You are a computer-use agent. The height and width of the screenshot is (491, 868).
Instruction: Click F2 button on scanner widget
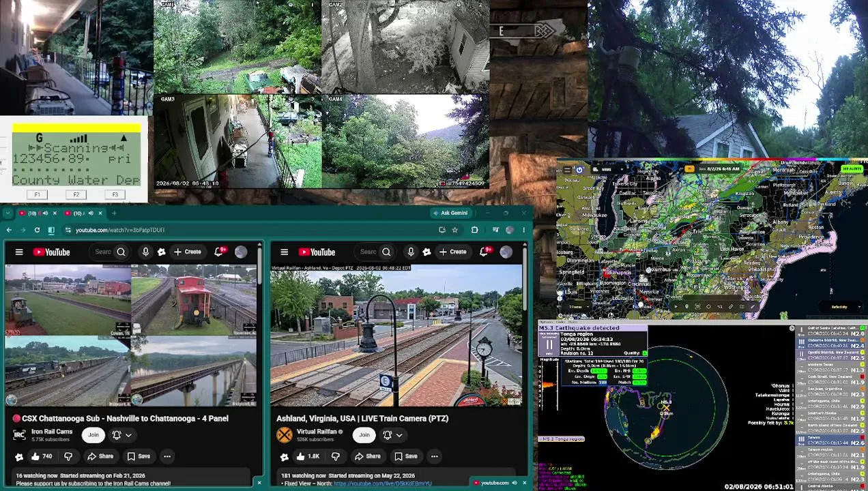pyautogui.click(x=76, y=194)
